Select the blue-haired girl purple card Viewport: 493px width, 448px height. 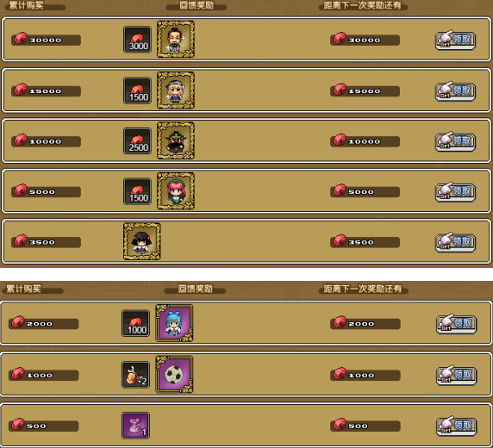174,323
